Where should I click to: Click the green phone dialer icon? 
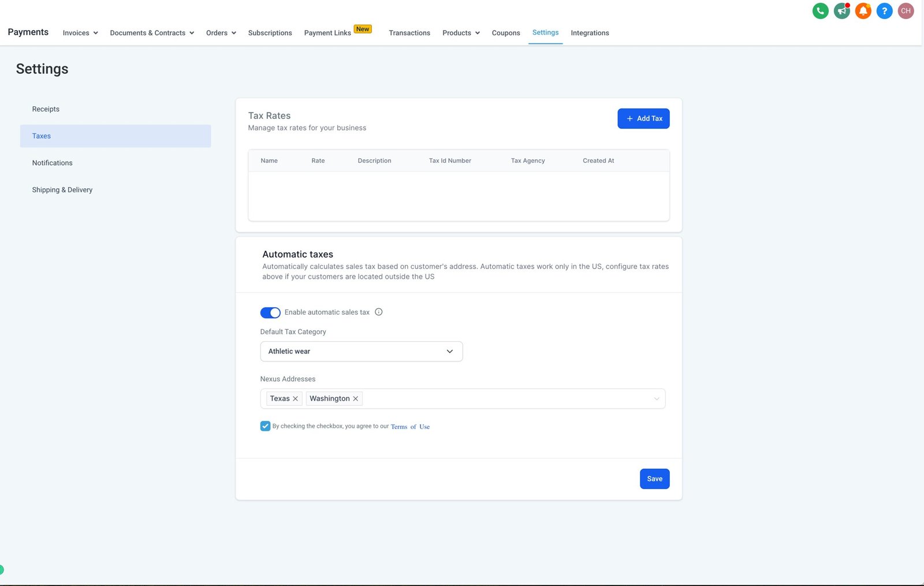(x=820, y=11)
